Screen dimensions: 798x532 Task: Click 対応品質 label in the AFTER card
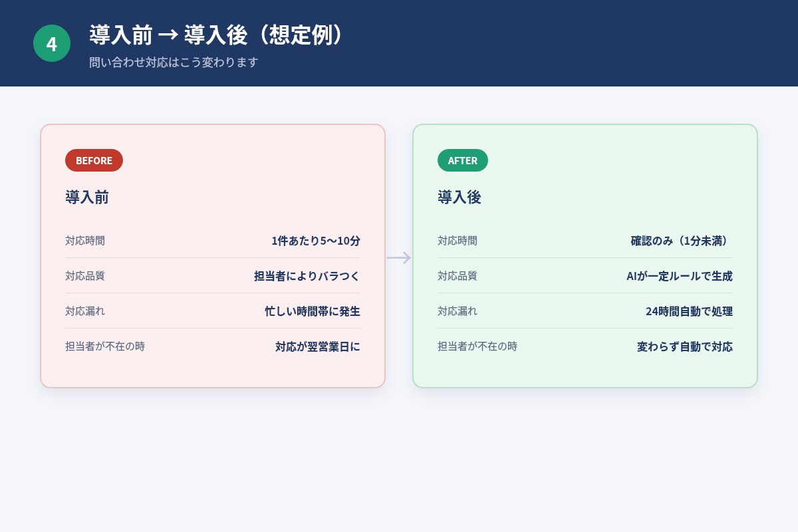[458, 275]
